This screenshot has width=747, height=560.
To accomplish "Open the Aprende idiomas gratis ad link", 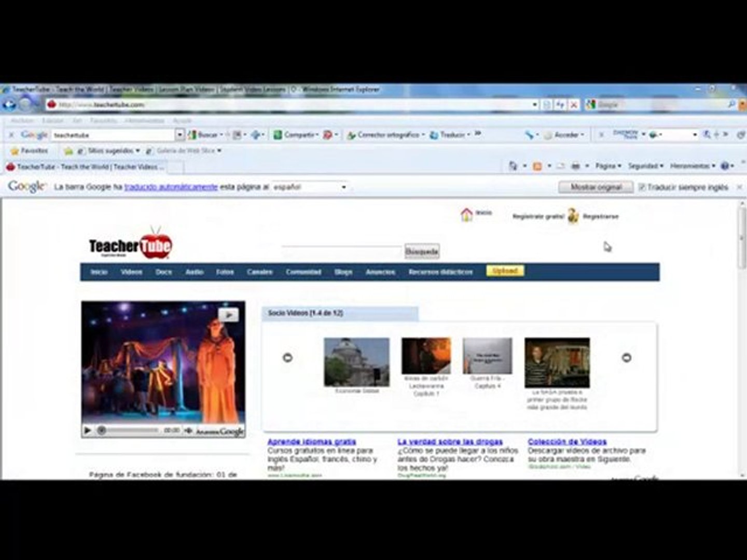I will tap(311, 442).
